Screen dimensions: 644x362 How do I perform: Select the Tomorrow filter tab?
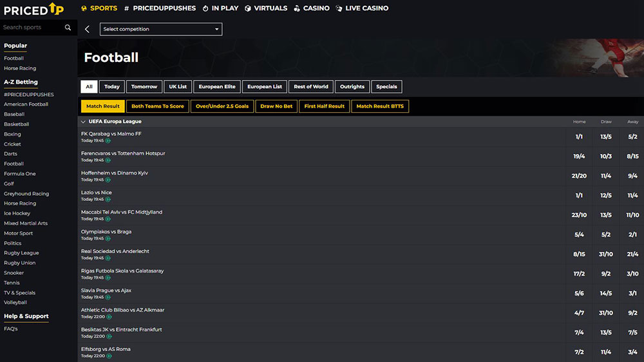pos(144,87)
